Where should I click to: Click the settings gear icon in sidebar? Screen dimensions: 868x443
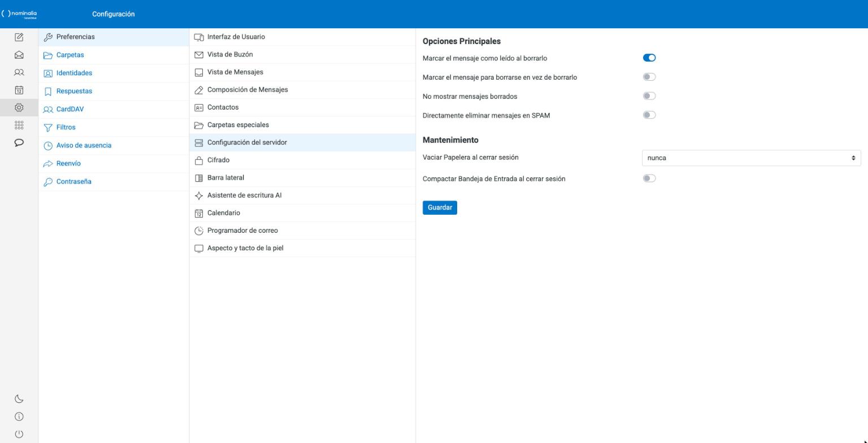[19, 107]
